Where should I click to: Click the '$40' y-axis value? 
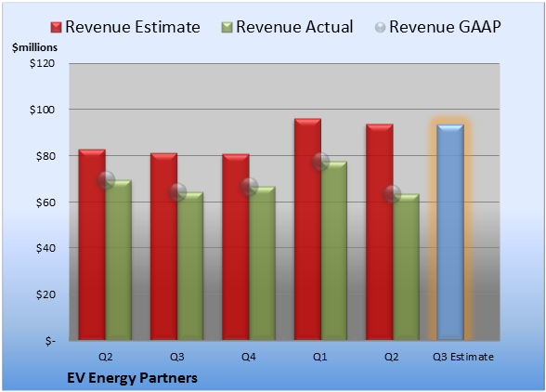click(x=45, y=248)
